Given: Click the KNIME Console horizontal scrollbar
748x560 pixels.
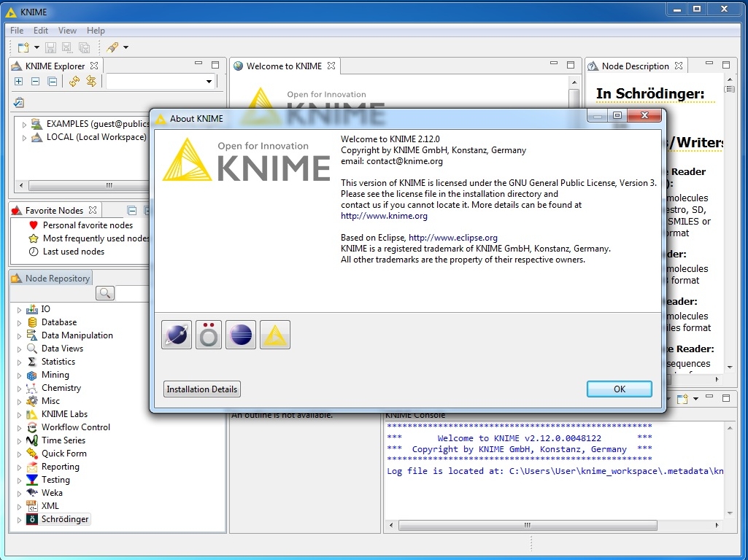Looking at the screenshot, I should click(528, 525).
